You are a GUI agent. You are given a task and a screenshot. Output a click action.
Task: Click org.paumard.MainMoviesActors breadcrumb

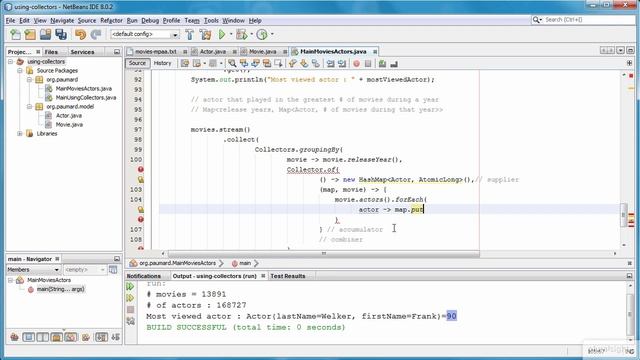[x=177, y=263]
